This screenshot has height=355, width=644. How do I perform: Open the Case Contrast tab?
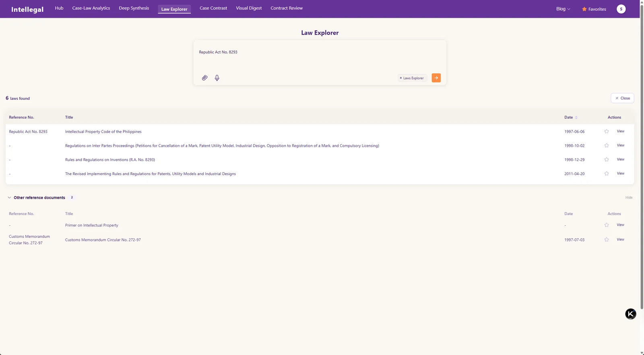click(213, 8)
